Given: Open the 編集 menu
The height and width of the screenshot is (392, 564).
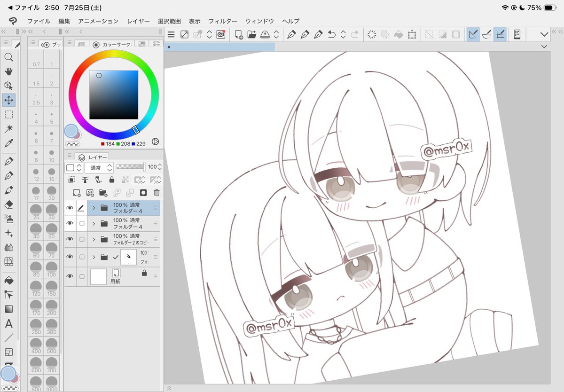Looking at the screenshot, I should pyautogui.click(x=64, y=21).
